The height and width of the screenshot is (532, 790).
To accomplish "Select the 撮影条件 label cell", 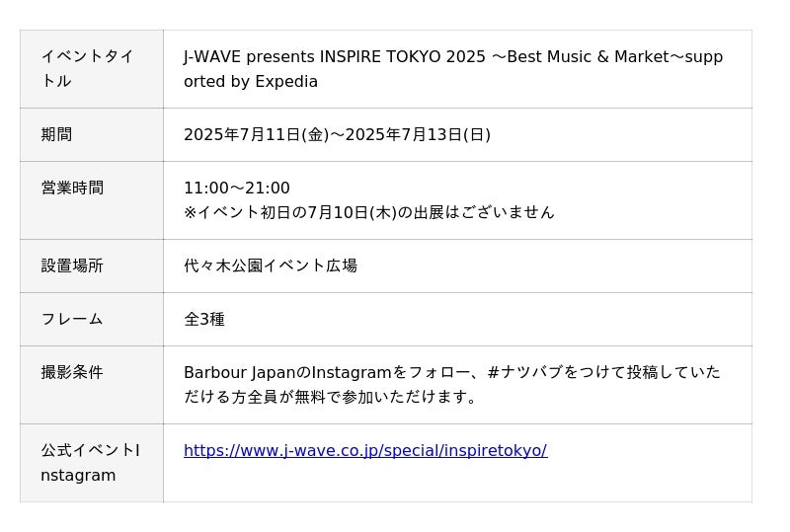I will coord(91,373).
